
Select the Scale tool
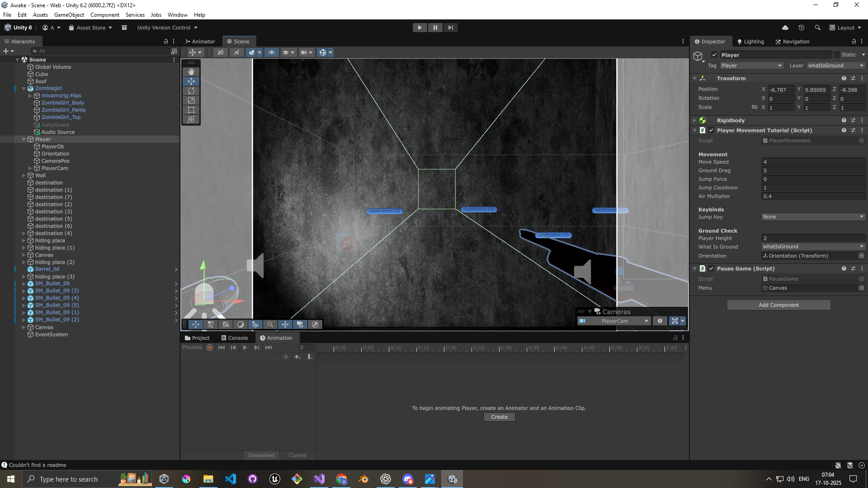pyautogui.click(x=191, y=100)
